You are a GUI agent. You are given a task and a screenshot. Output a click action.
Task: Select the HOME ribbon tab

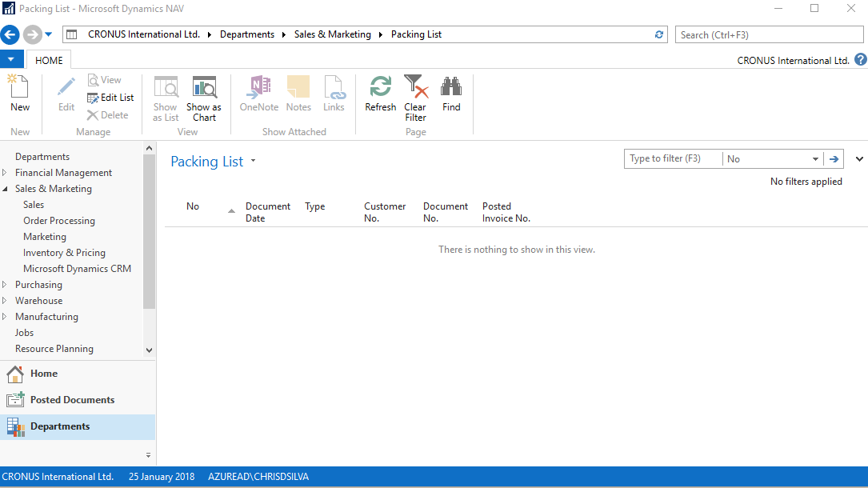point(49,60)
